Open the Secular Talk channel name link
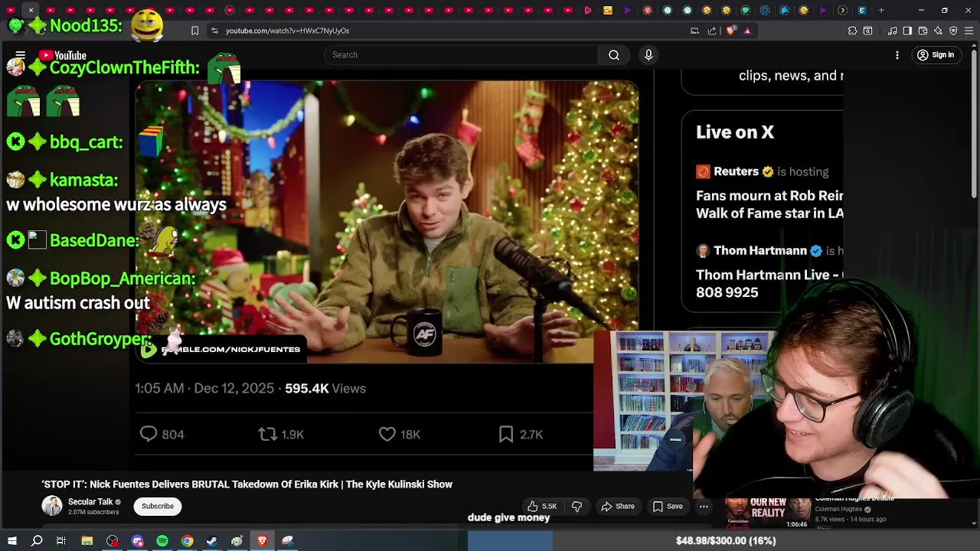Viewport: 980px width, 551px height. [90, 502]
